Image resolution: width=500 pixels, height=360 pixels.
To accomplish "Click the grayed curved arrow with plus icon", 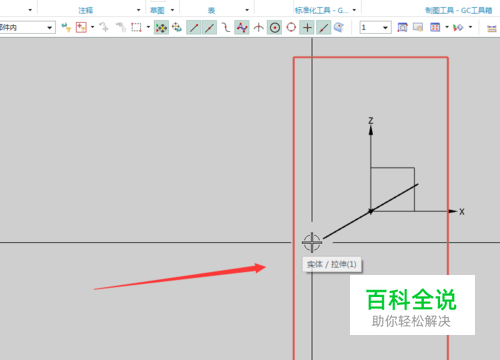I will point(104,27).
